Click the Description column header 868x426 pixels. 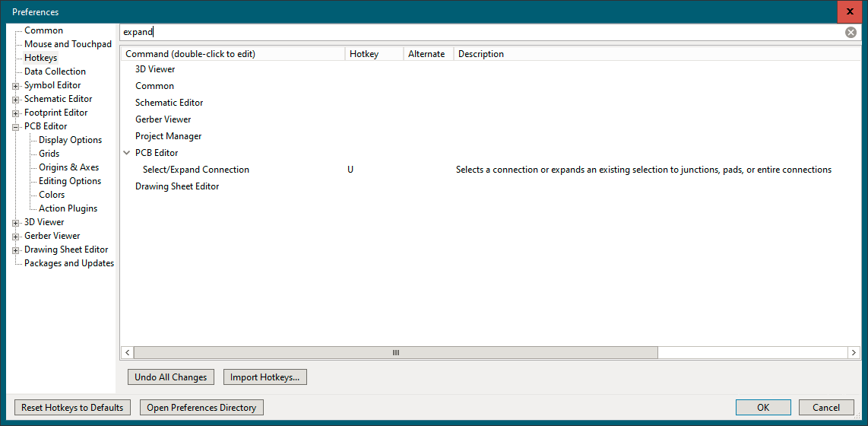657,54
